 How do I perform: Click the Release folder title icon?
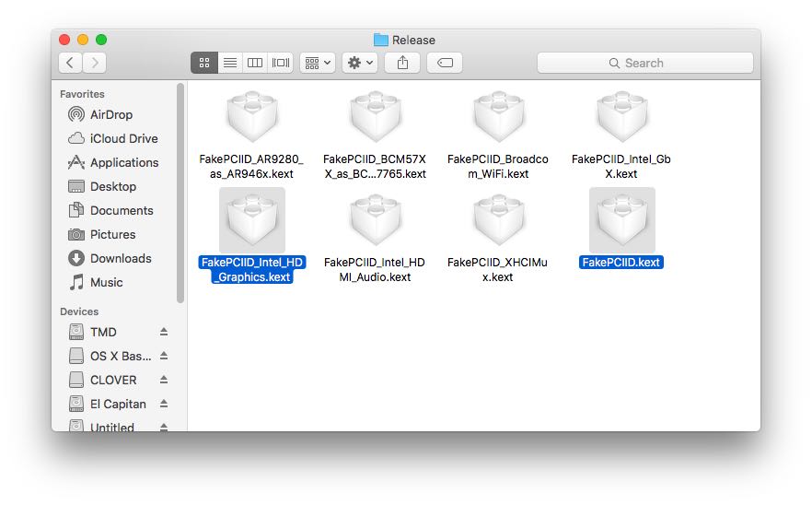click(x=380, y=40)
